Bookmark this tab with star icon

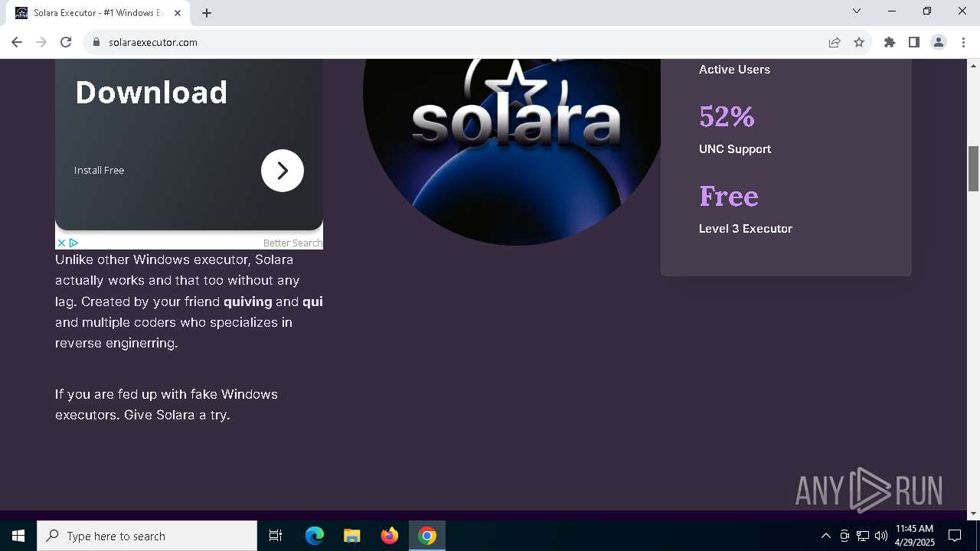point(859,42)
